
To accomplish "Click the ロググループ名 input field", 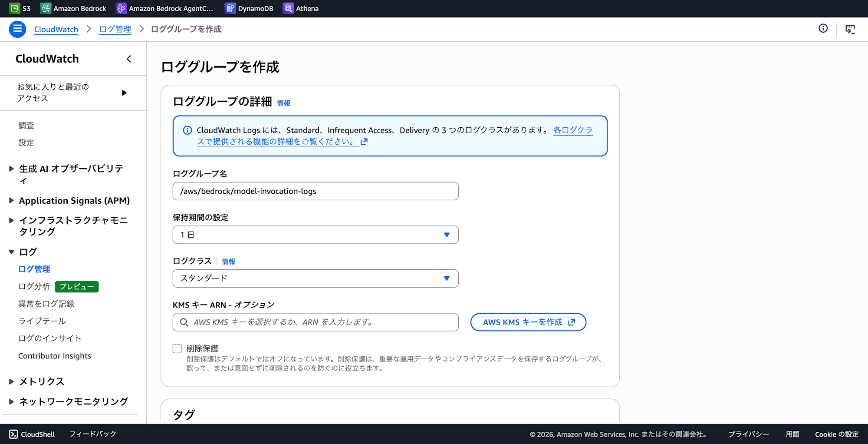I will coord(316,191).
